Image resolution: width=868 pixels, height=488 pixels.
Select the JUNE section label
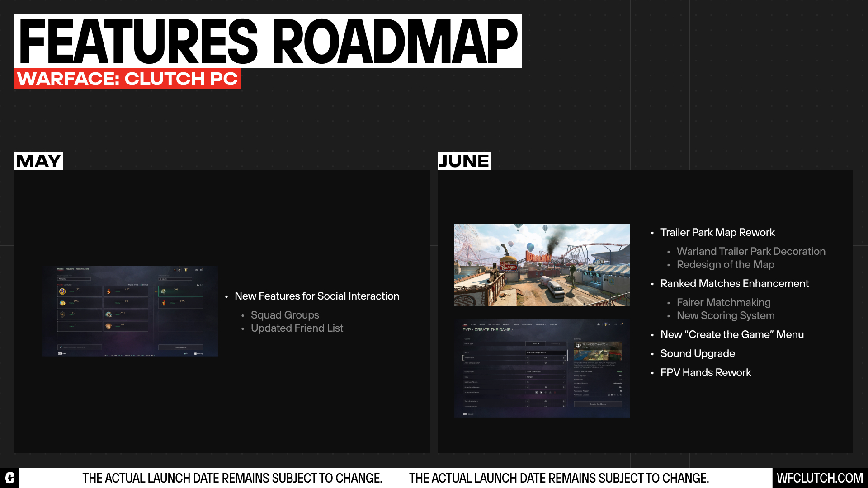click(x=464, y=161)
